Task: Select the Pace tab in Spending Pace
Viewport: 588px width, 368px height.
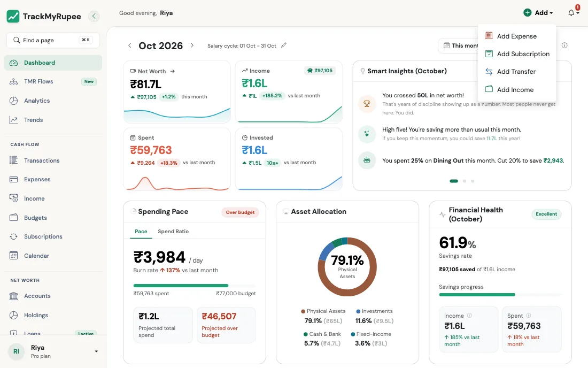Action: pyautogui.click(x=141, y=232)
